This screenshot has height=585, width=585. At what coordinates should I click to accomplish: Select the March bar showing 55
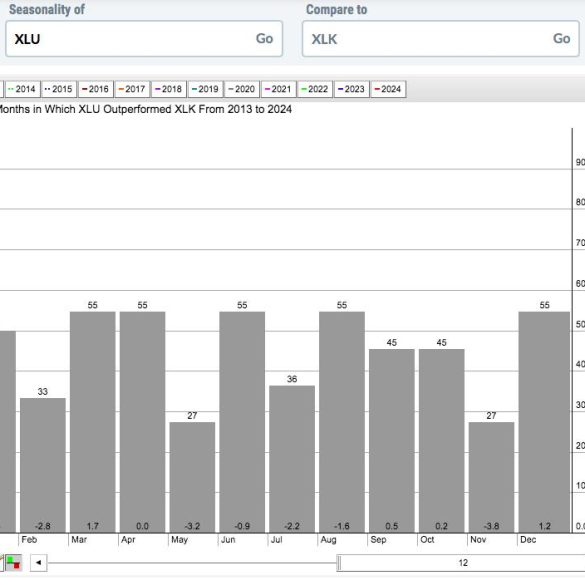point(93,422)
